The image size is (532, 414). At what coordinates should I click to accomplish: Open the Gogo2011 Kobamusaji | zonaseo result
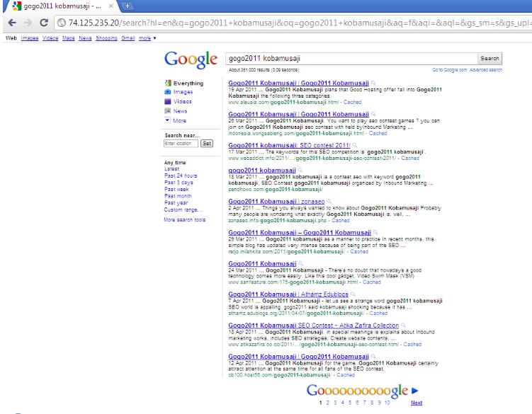[276, 202]
